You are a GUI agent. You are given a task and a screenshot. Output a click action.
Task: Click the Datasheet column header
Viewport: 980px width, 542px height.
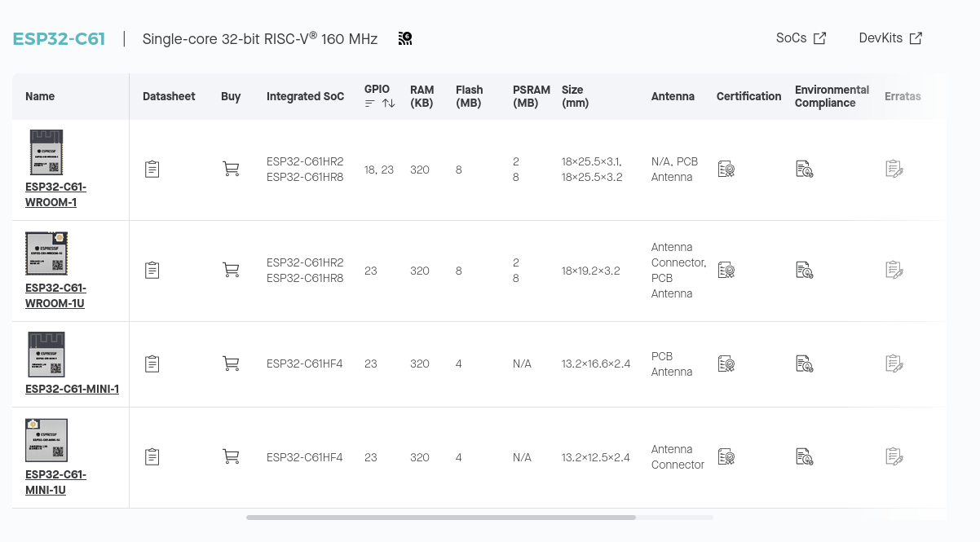tap(169, 96)
